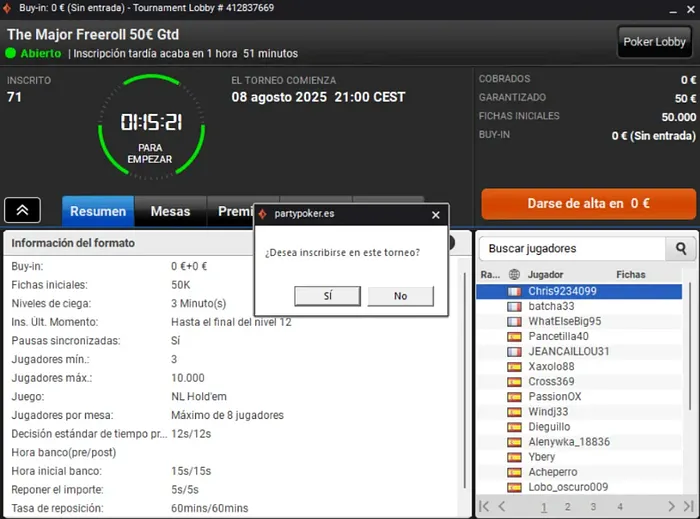Click the partypoker diamond logo in title bar
This screenshot has height=519, width=700.
point(7,8)
